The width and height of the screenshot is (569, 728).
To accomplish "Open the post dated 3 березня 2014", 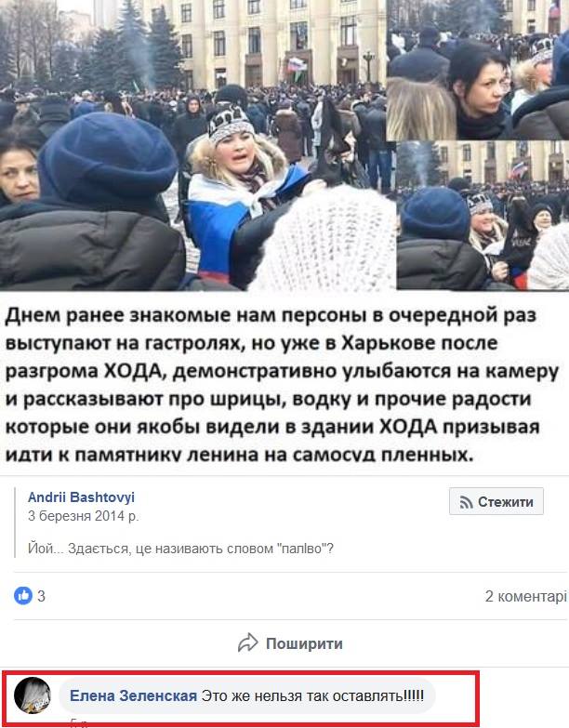I will point(83,516).
